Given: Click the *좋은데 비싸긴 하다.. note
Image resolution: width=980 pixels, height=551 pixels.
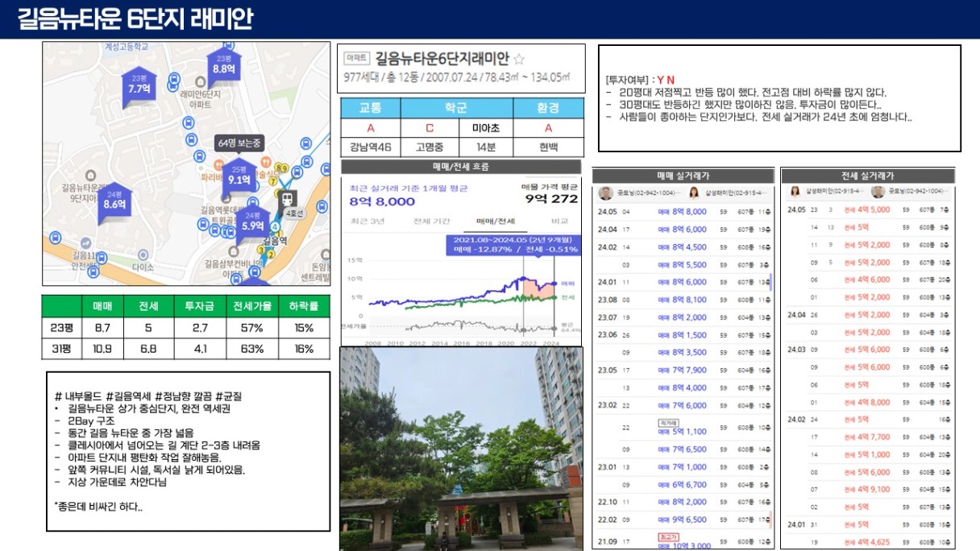Looking at the screenshot, I should 98,506.
